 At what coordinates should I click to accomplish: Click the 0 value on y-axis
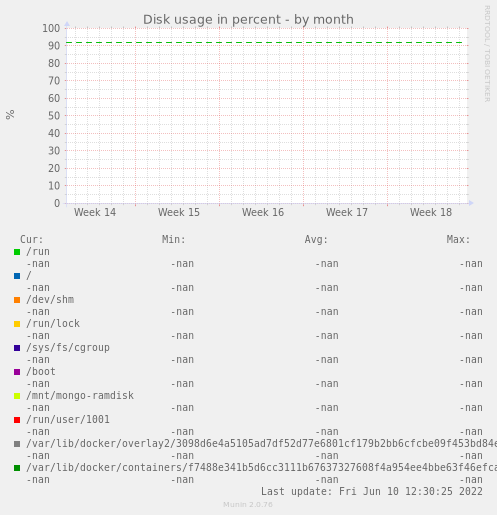click(57, 203)
